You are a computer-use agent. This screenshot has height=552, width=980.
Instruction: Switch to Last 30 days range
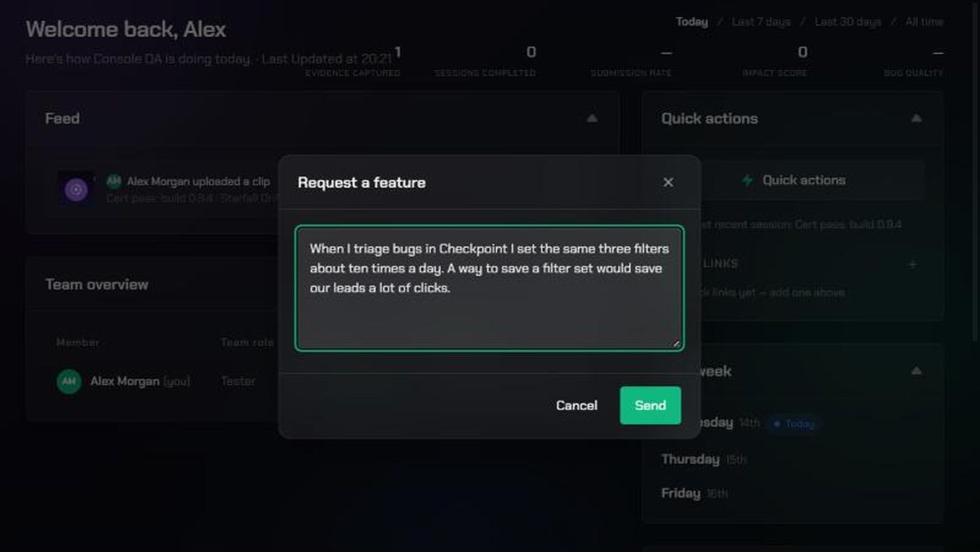(848, 22)
